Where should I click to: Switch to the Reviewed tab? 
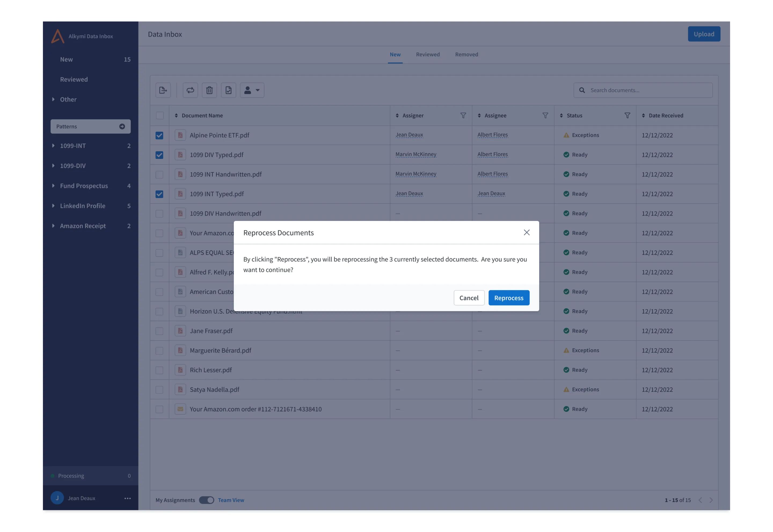[428, 54]
